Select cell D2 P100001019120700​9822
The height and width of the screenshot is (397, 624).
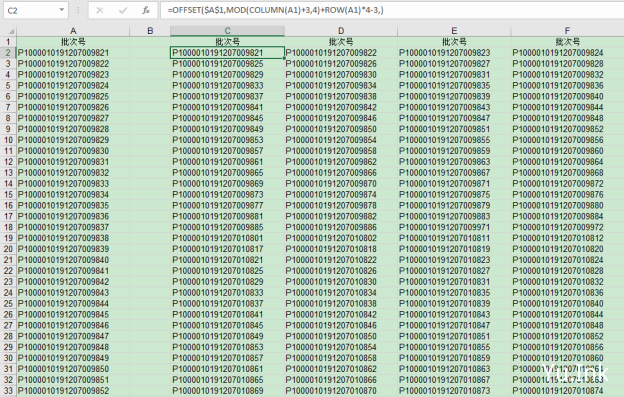point(341,53)
